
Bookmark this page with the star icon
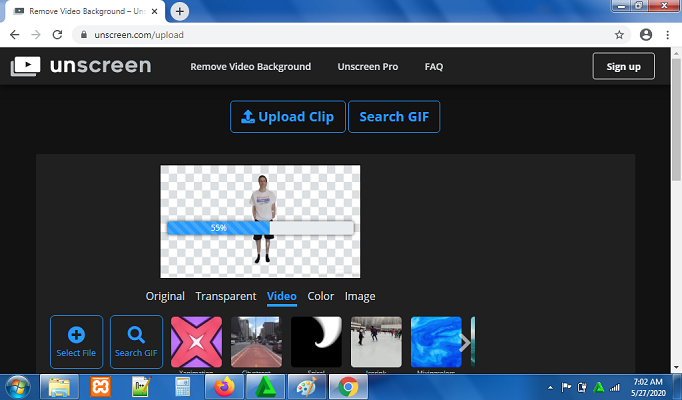(620, 34)
